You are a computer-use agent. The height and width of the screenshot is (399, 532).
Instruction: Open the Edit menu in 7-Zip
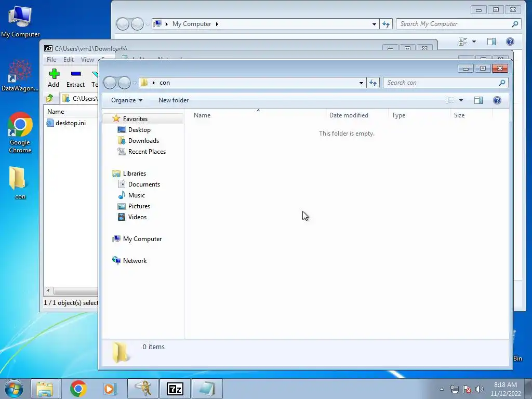pos(68,59)
